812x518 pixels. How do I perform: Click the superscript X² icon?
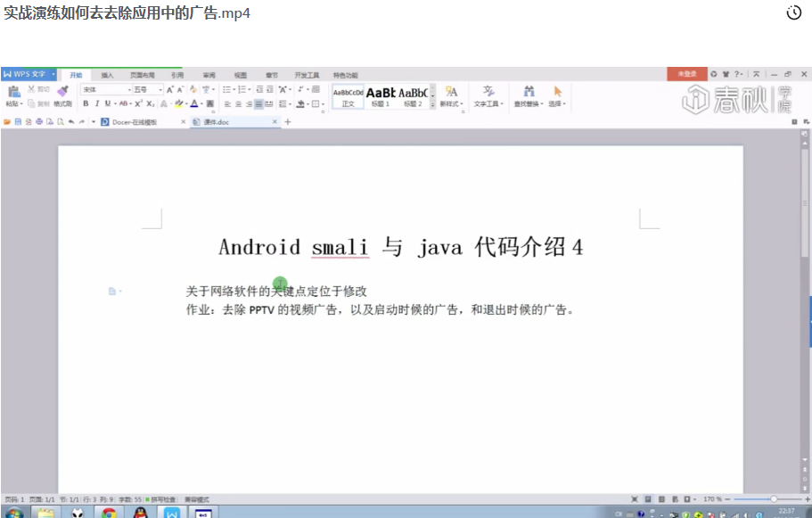coord(138,103)
